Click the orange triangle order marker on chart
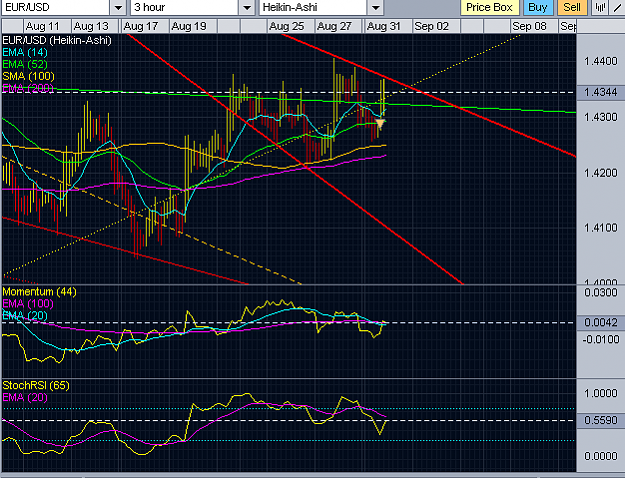The height and width of the screenshot is (478, 625). (x=380, y=124)
